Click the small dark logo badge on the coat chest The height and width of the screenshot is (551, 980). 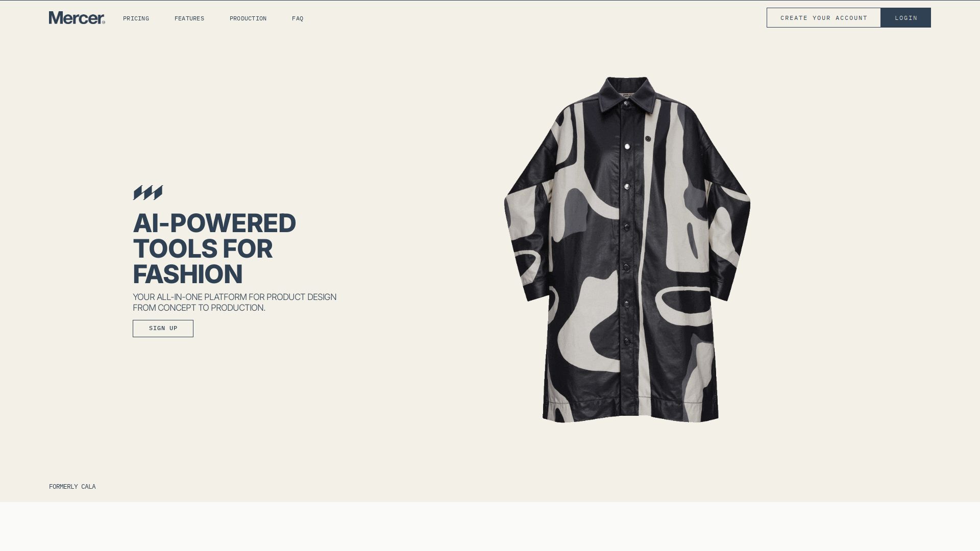(x=648, y=139)
